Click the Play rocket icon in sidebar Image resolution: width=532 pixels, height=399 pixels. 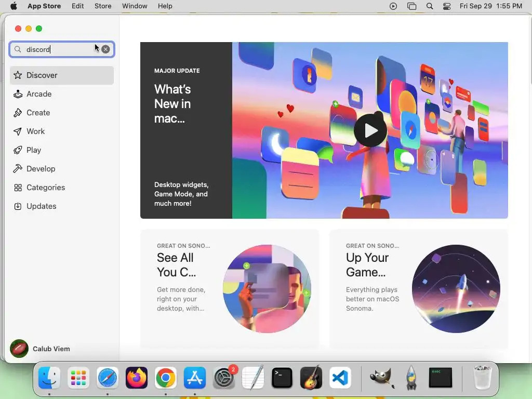pyautogui.click(x=18, y=150)
